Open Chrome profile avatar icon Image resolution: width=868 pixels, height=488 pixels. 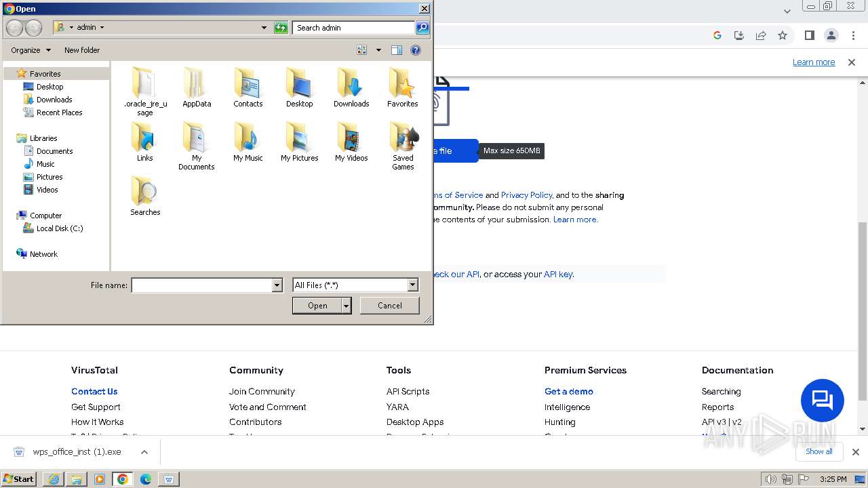pos(831,35)
